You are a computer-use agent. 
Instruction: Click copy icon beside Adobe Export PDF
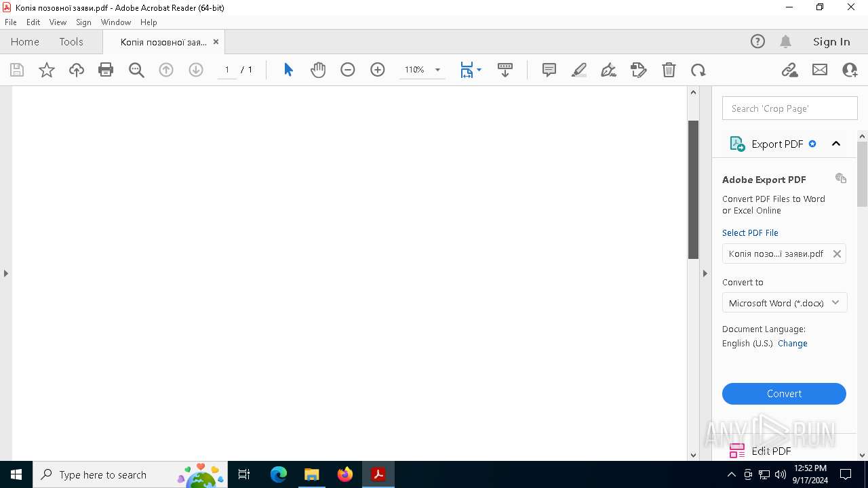841,178
